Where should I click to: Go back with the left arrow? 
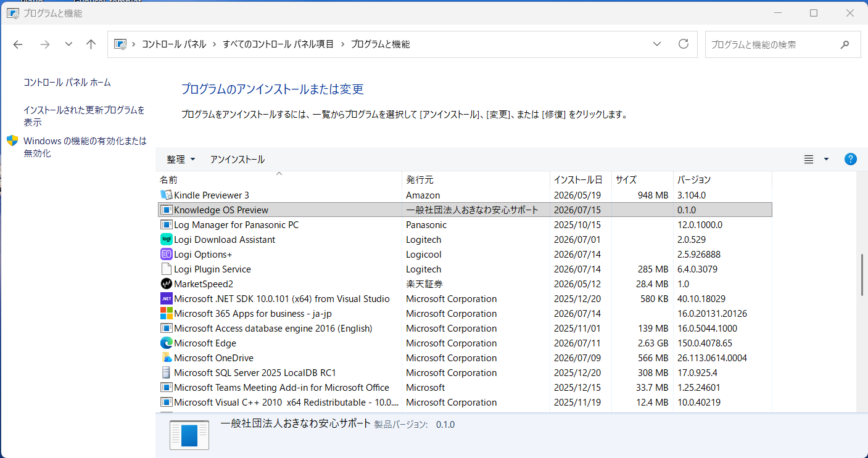[18, 44]
